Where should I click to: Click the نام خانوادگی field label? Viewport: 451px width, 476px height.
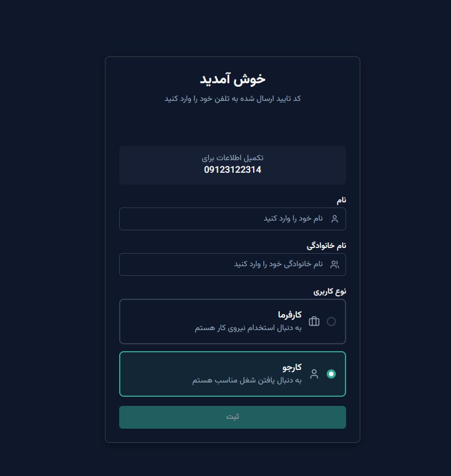point(327,246)
